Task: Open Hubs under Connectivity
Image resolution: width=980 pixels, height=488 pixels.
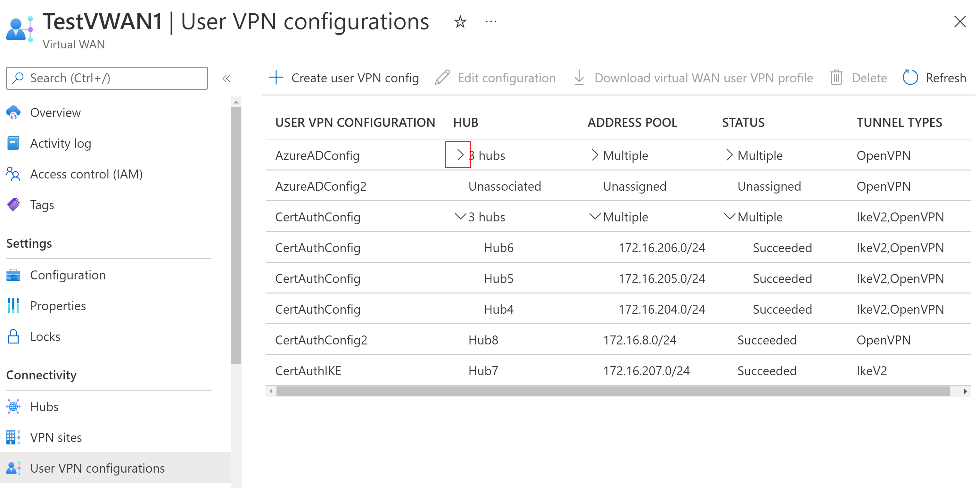Action: (44, 407)
